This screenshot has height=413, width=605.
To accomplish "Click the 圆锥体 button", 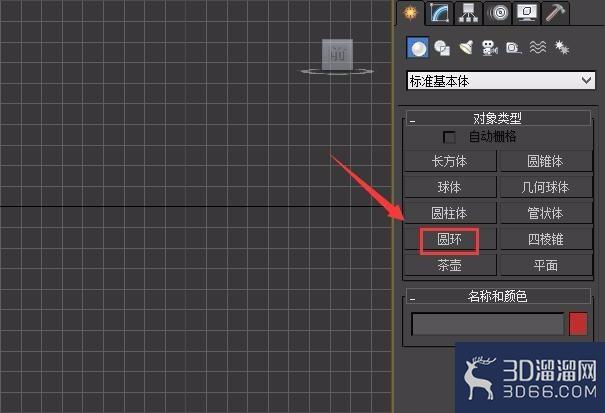I will [546, 161].
